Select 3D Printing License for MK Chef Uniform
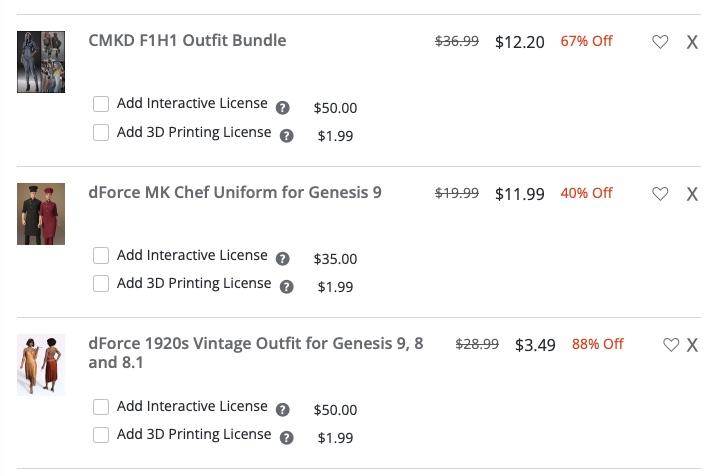 click(101, 284)
